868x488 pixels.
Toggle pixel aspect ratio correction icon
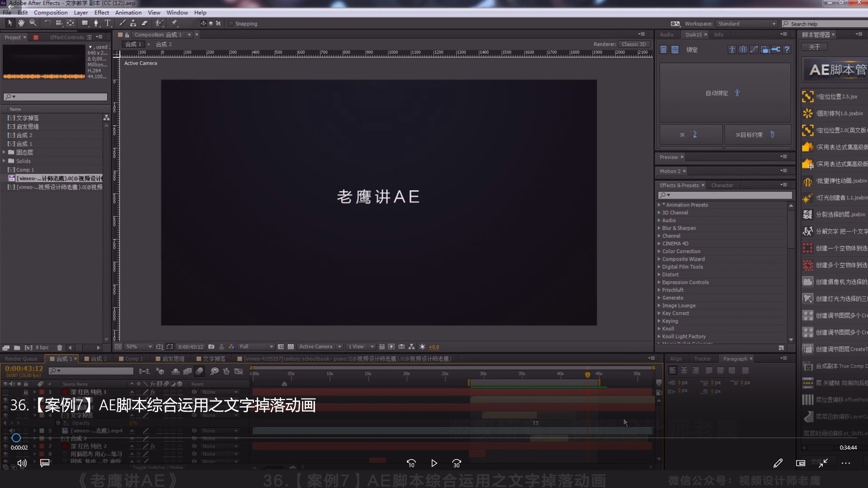382,347
